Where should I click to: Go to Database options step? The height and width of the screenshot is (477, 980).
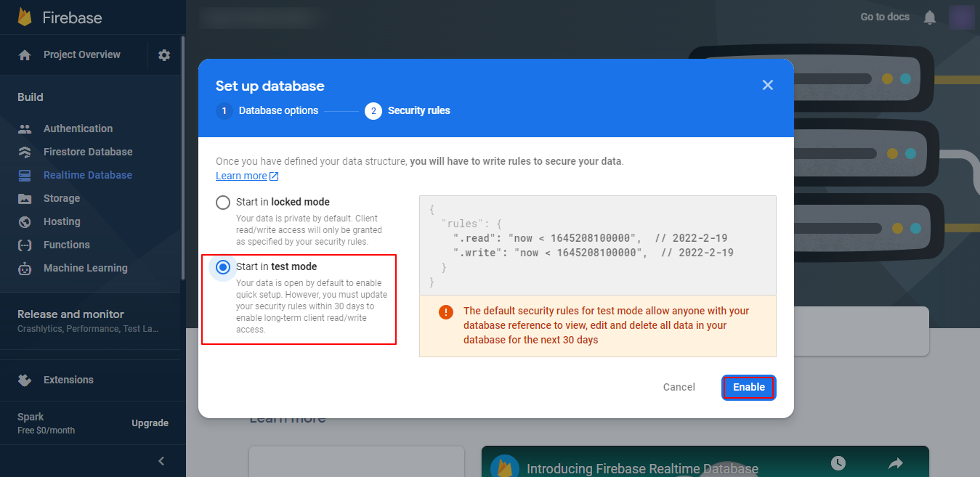tap(278, 111)
